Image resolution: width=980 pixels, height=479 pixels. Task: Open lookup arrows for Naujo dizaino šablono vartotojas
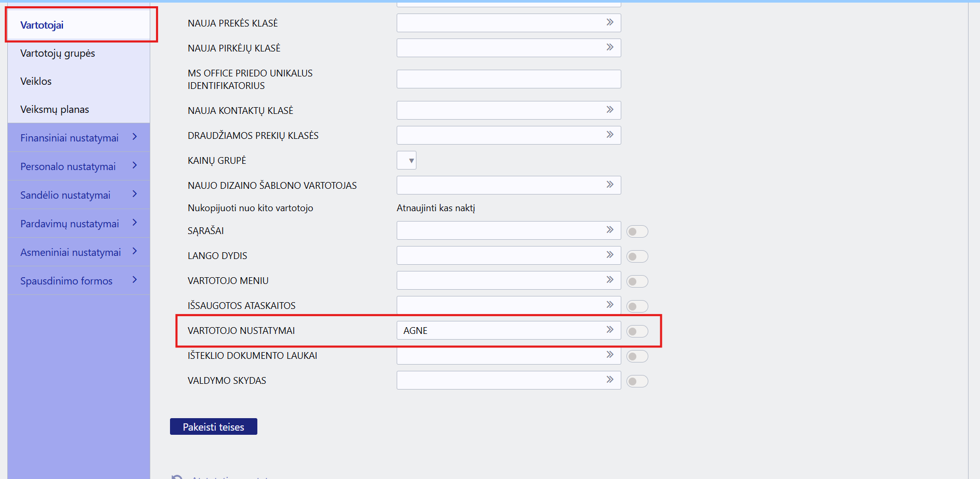[x=610, y=185]
